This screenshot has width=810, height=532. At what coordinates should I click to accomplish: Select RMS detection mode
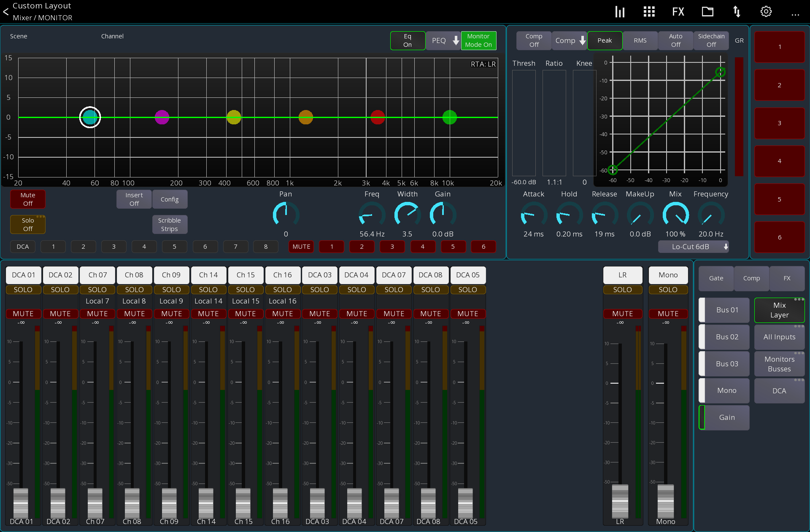pos(640,40)
